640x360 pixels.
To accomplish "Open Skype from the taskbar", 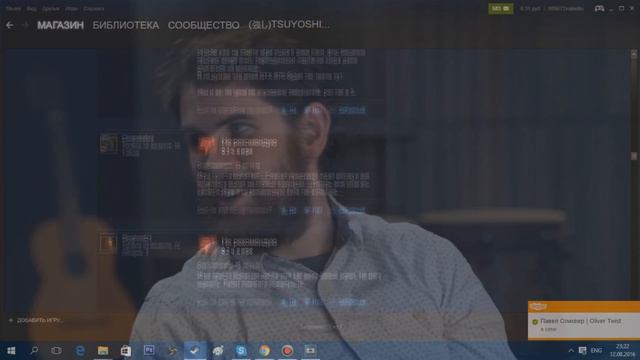I will 241,350.
